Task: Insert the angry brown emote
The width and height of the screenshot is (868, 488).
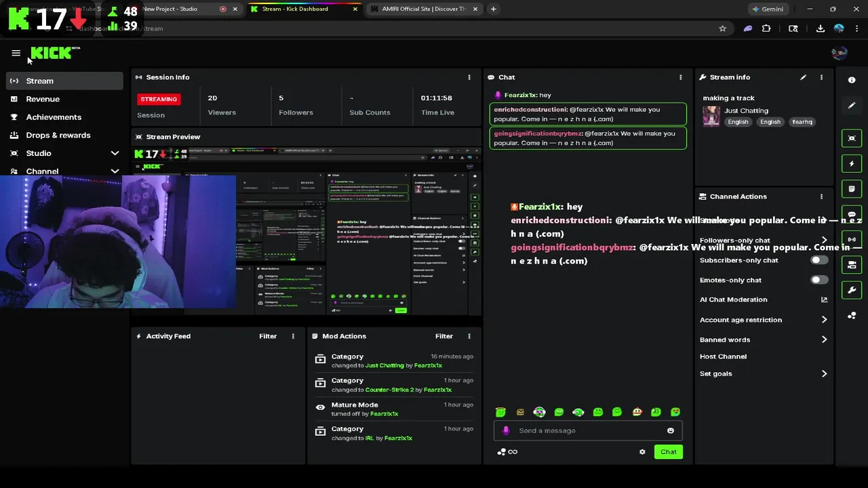Action: (x=520, y=412)
